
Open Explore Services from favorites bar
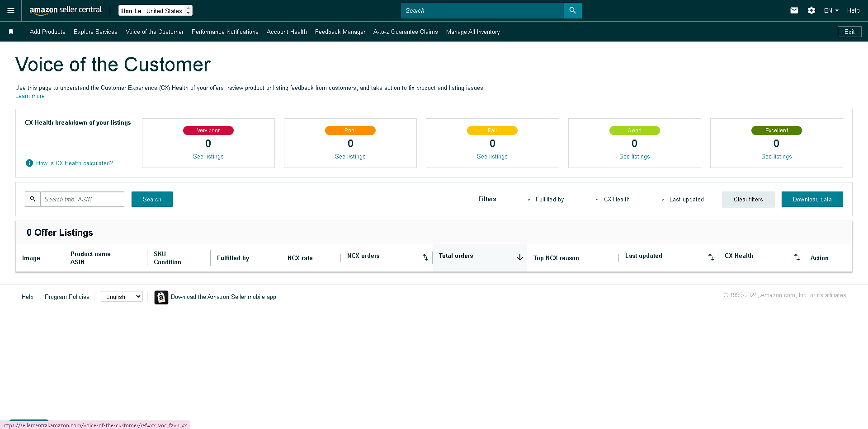coord(95,32)
